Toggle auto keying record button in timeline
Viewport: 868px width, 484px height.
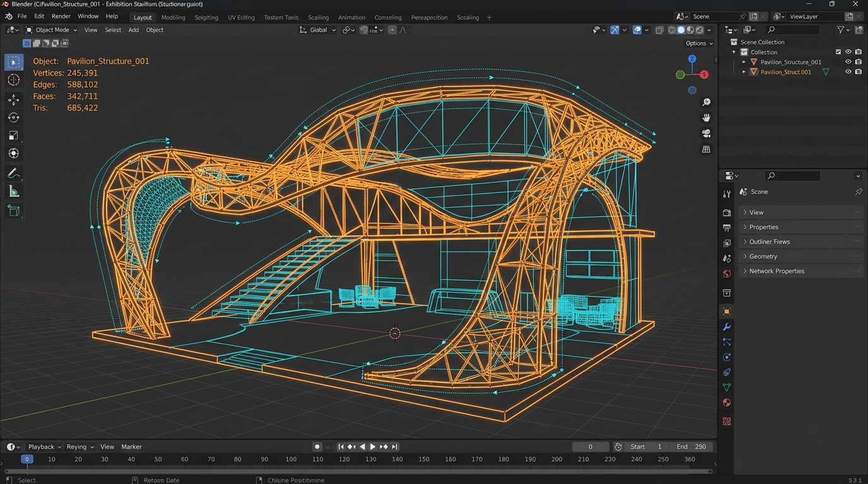pos(317,447)
